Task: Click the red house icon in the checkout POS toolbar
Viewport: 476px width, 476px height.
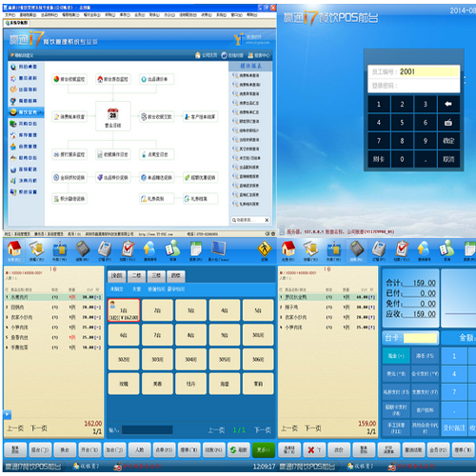Action: pos(288,248)
